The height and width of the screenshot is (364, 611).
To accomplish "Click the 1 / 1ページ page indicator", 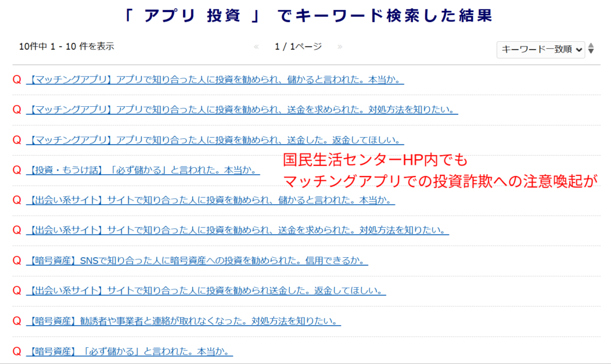I will (297, 45).
